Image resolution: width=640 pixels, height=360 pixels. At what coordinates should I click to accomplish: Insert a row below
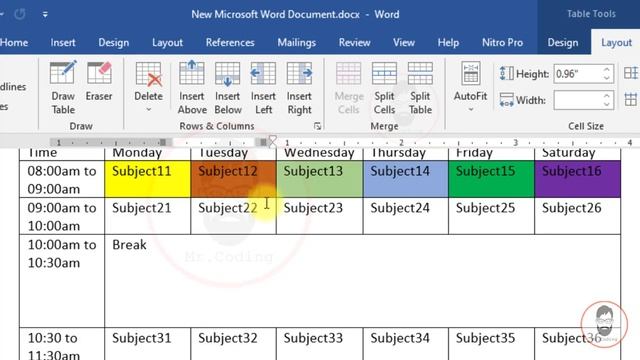point(228,88)
